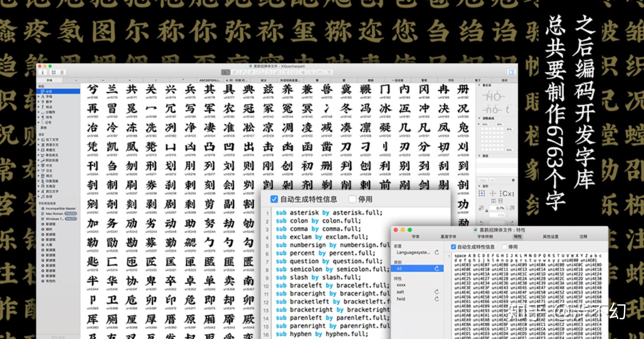This screenshot has height=339, width=644.
Task: Pick the Select tool in the toolbar
Action: (x=225, y=72)
